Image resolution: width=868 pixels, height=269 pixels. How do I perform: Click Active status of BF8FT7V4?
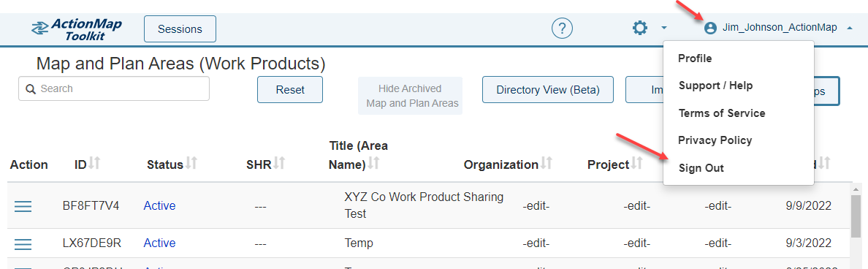pos(159,206)
